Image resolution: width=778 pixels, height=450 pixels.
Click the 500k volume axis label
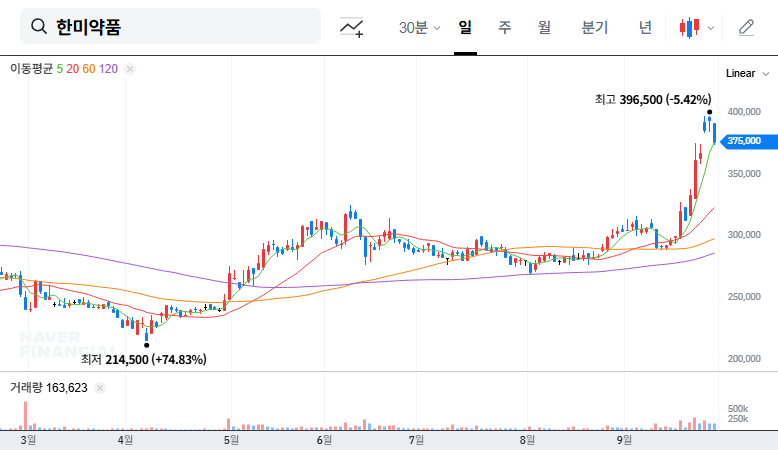click(x=738, y=409)
